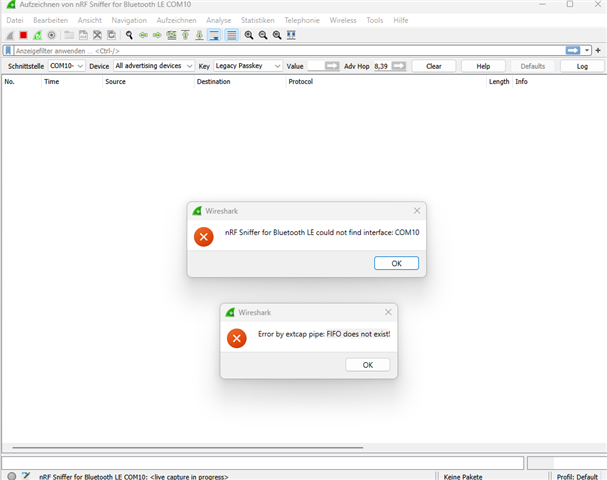Click OK in 'could not find interface' dialog

396,263
